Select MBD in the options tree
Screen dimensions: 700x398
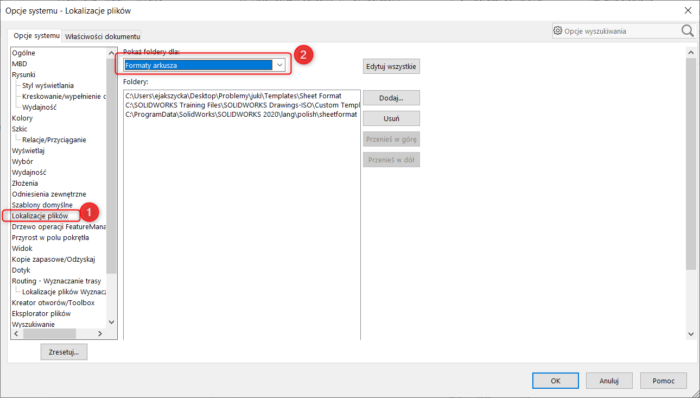click(x=20, y=64)
